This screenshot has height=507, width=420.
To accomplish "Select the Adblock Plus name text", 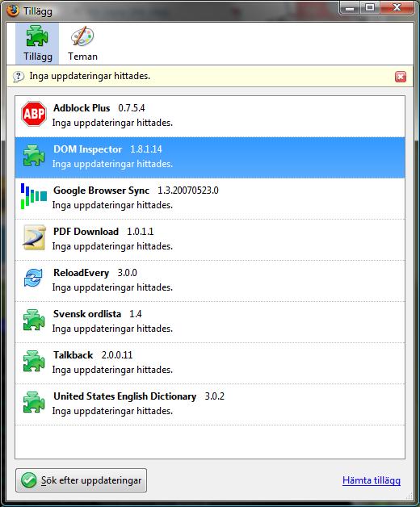I will (x=82, y=108).
